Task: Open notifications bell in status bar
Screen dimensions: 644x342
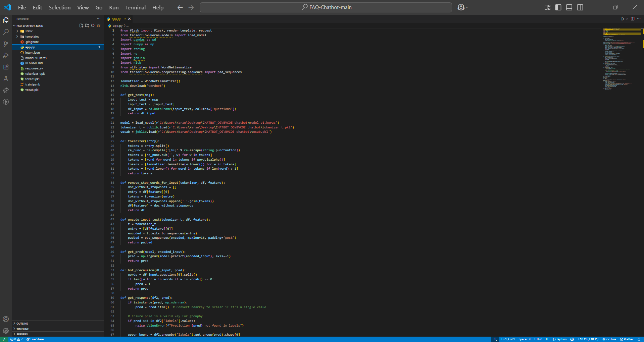Action: click(639, 339)
